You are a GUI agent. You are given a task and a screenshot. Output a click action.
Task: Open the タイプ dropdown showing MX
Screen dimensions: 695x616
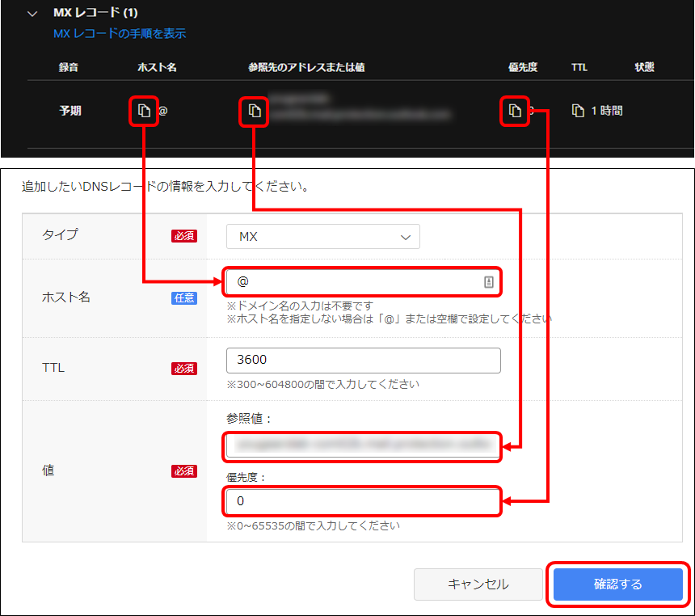coord(323,236)
